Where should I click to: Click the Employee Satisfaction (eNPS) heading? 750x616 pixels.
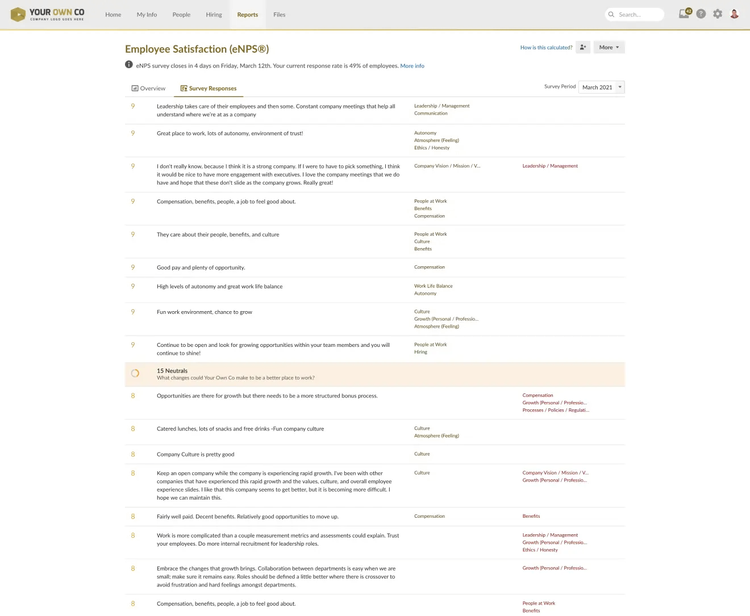click(x=197, y=49)
